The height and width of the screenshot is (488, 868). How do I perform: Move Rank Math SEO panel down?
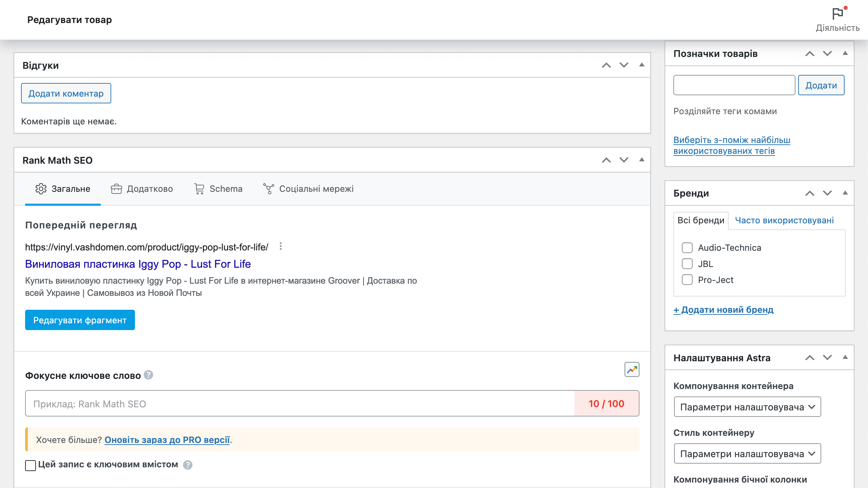624,160
